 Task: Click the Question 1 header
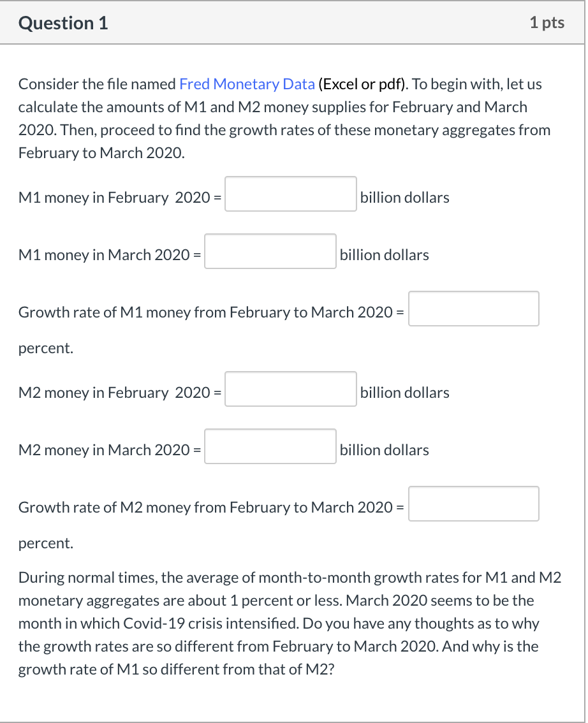pos(63,22)
